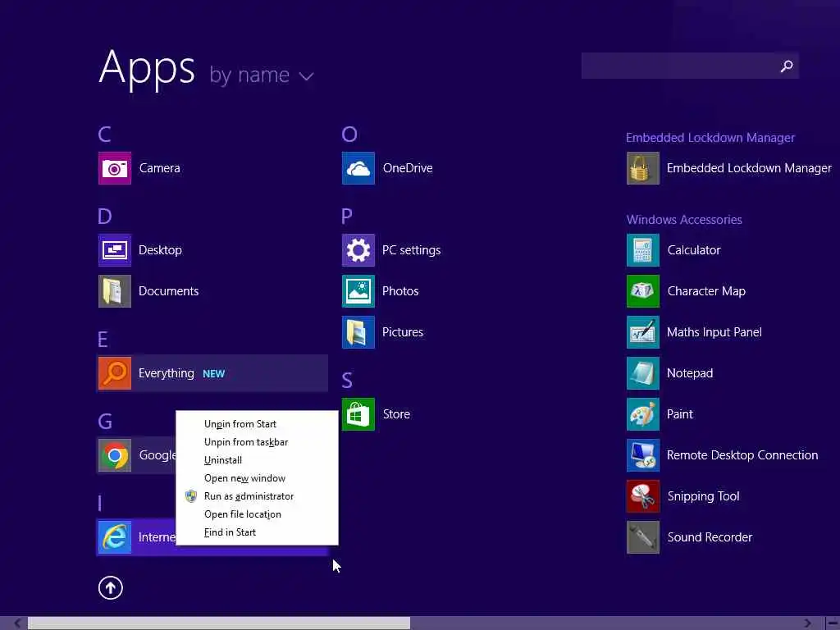Click the letter P group header
The height and width of the screenshot is (630, 840).
(347, 216)
